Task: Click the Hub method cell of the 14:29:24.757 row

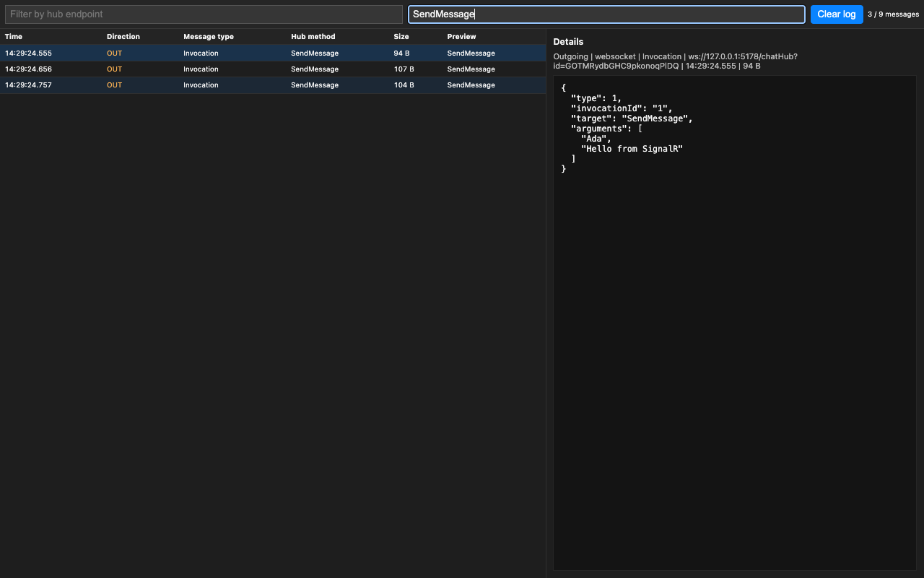Action: coord(315,85)
